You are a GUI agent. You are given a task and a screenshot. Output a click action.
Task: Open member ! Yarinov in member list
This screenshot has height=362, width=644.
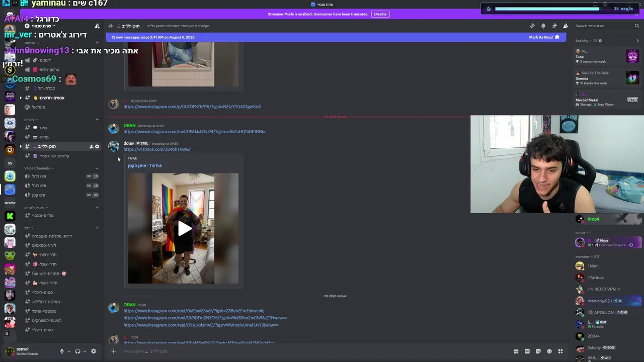coord(607,278)
